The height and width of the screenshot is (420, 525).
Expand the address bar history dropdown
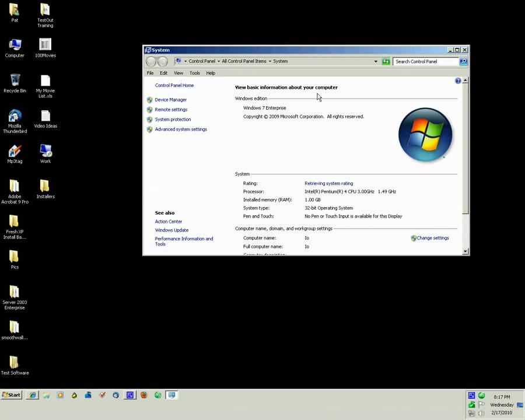point(376,62)
